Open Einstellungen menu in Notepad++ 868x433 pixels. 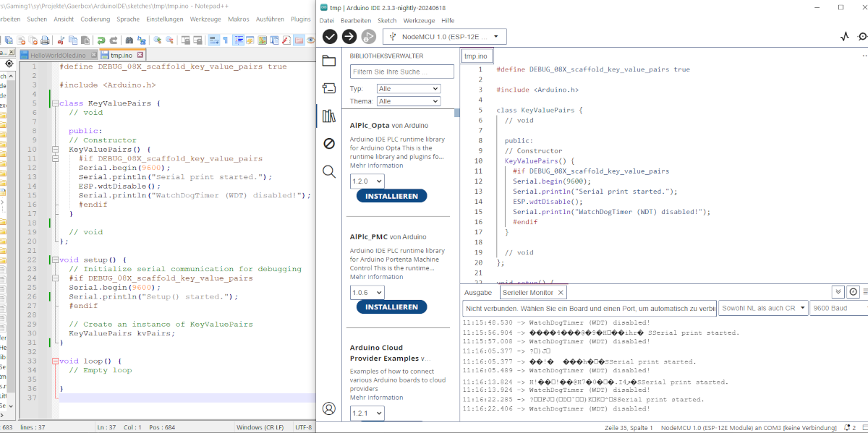point(165,19)
